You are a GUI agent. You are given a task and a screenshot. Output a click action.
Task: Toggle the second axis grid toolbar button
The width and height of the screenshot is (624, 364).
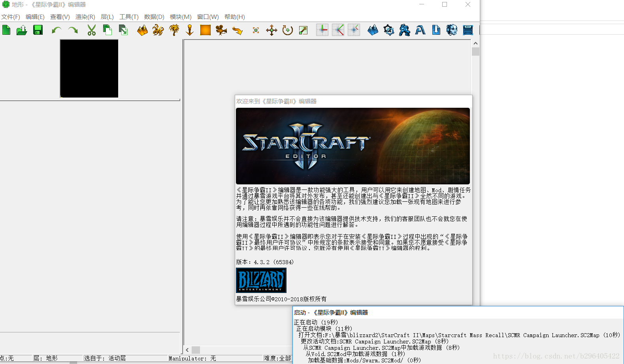tap(338, 30)
